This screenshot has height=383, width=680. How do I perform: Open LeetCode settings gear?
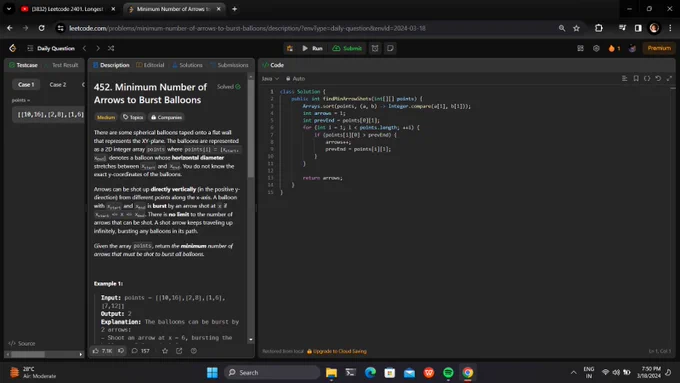tap(596, 48)
